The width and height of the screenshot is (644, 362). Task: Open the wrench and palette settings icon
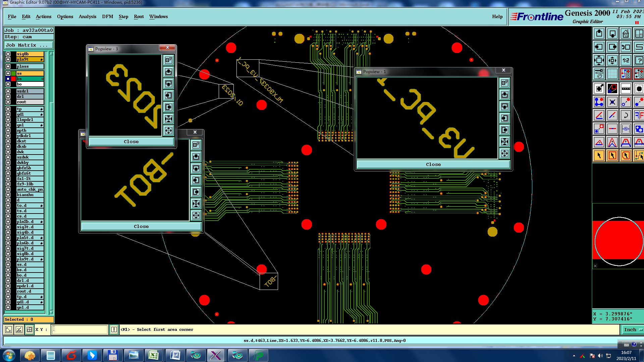[x=599, y=73]
